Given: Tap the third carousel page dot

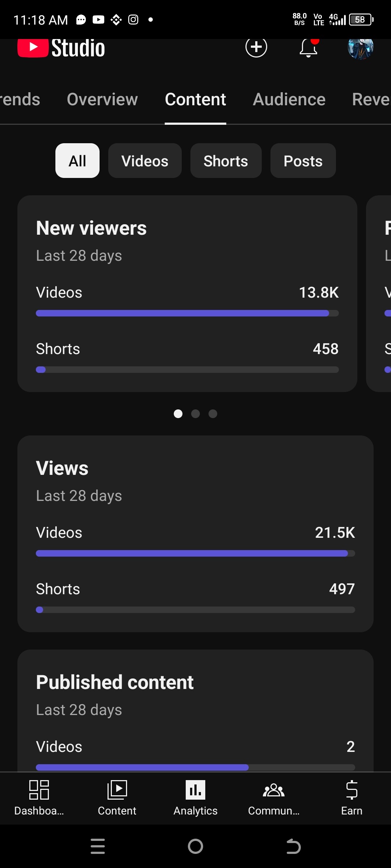Looking at the screenshot, I should click(213, 414).
